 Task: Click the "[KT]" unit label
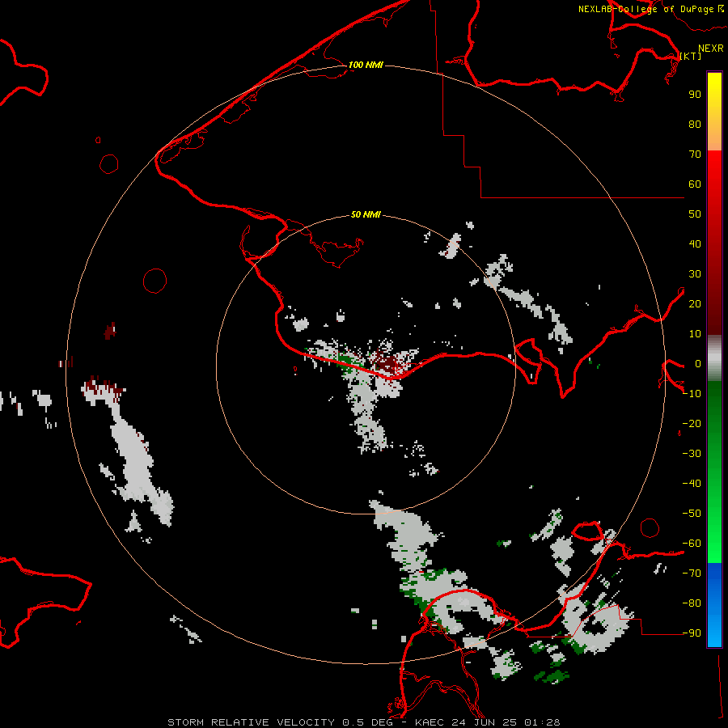pyautogui.click(x=691, y=56)
